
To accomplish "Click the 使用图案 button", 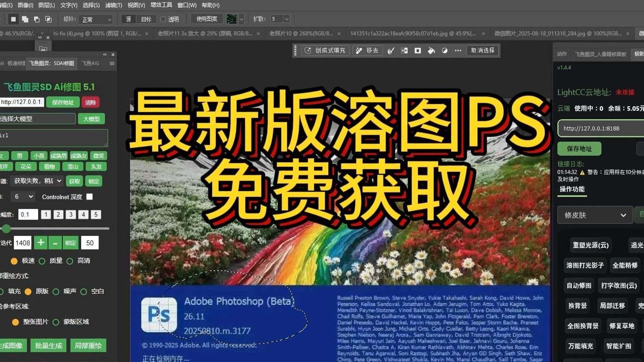I will tap(207, 19).
